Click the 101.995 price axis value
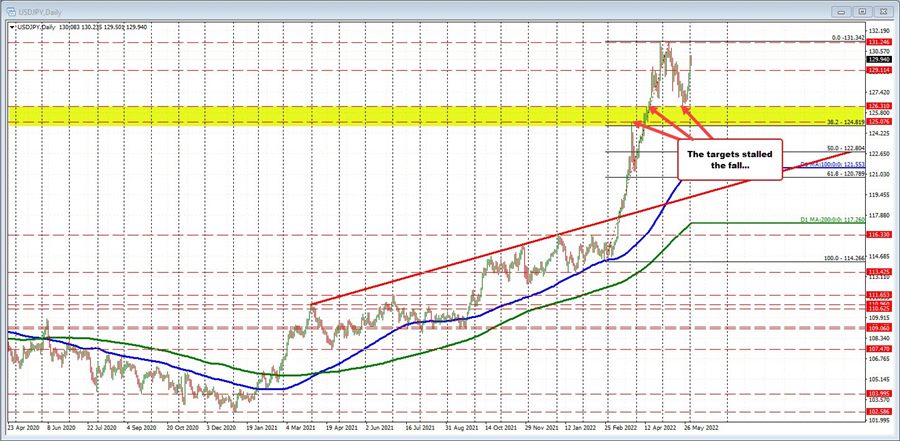 879,420
